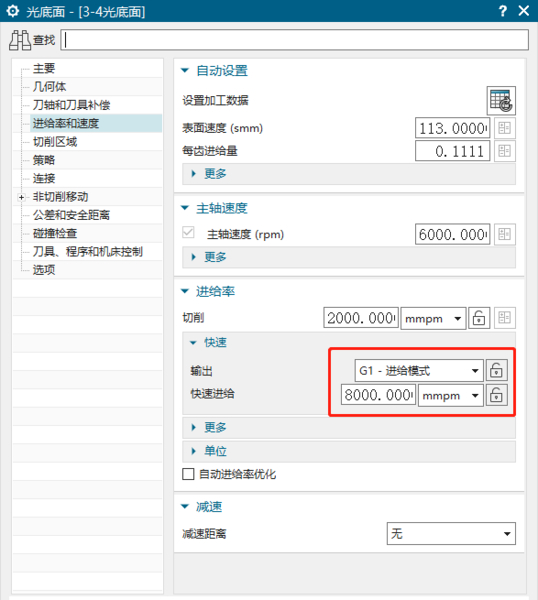
Task: Click the calculator icon beside 主轴速度 rpm
Action: pos(504,234)
